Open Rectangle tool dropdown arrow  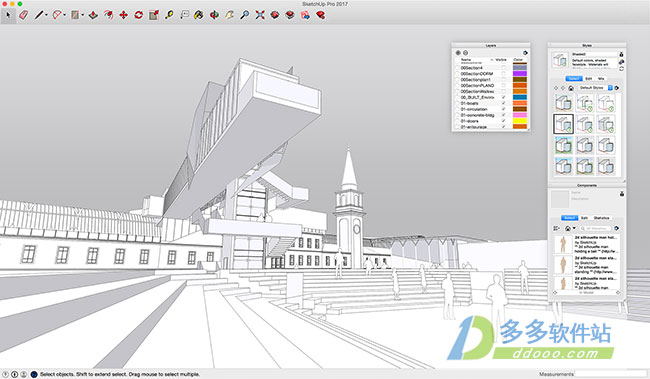[x=82, y=15]
